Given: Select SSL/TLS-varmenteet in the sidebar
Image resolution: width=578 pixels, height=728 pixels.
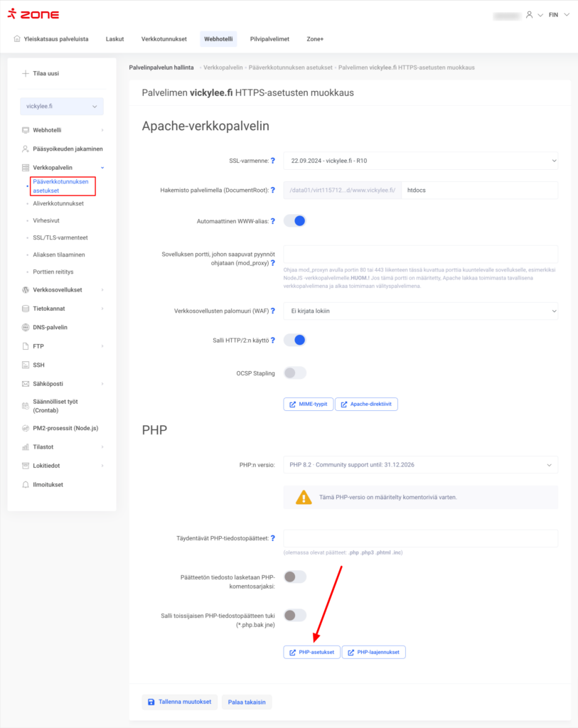Looking at the screenshot, I should coord(60,237).
